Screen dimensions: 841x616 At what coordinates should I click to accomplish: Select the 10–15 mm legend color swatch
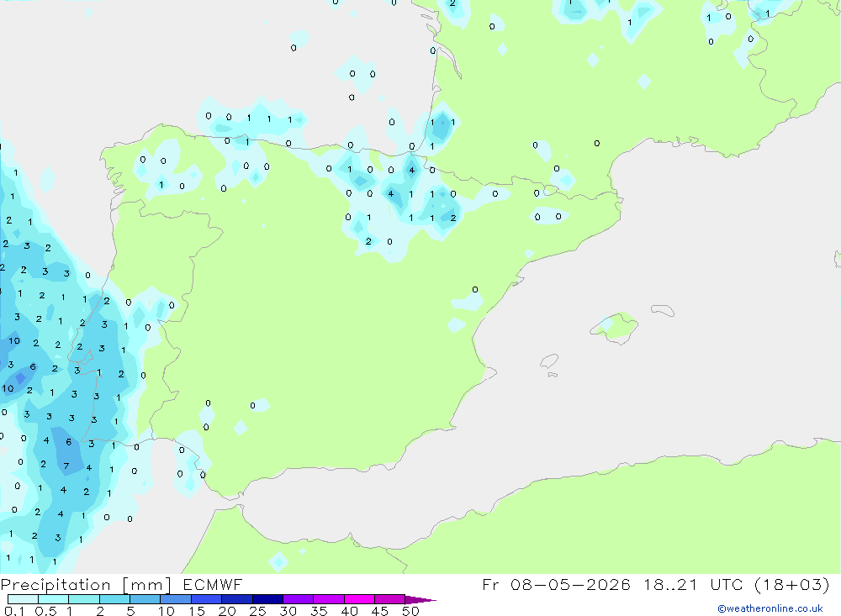coord(176,599)
